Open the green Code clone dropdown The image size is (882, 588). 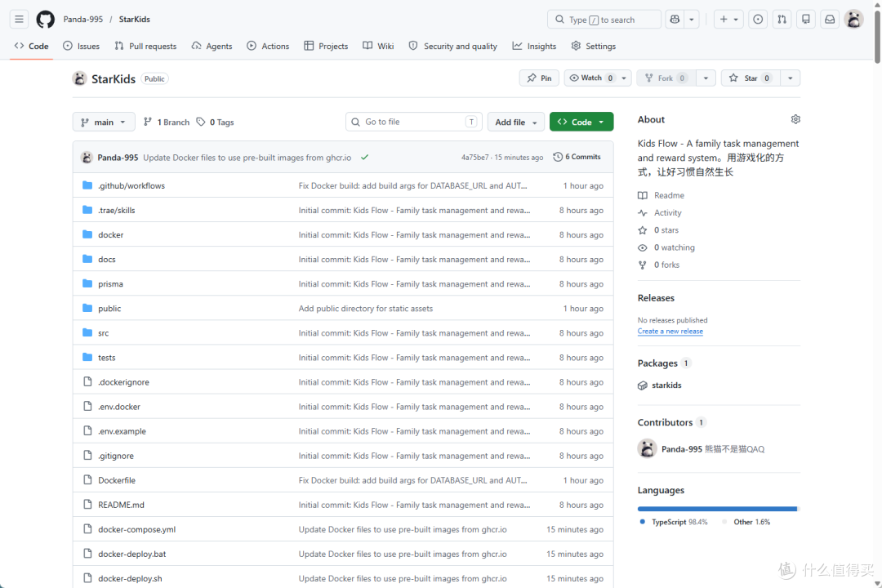pyautogui.click(x=581, y=122)
